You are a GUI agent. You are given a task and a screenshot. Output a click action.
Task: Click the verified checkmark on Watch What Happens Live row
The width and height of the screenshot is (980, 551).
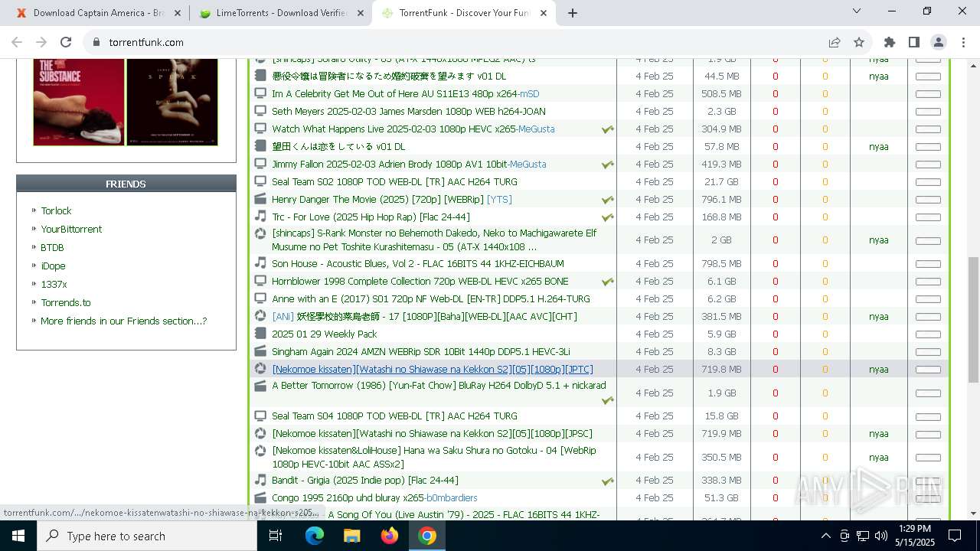click(x=608, y=129)
